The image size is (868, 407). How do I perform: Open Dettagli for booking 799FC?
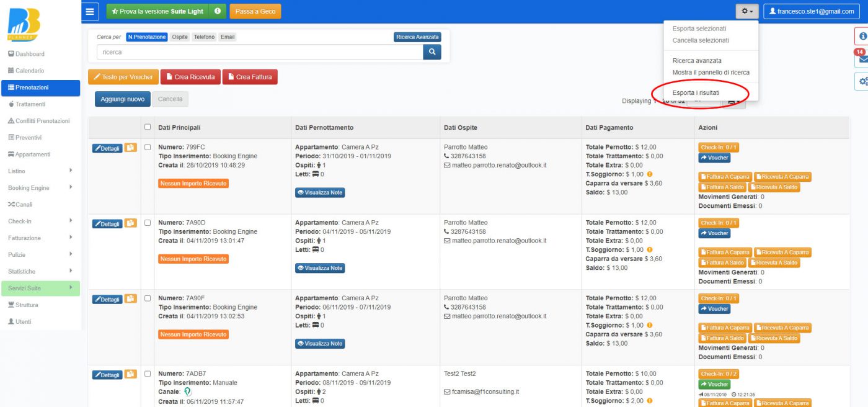[107, 148]
